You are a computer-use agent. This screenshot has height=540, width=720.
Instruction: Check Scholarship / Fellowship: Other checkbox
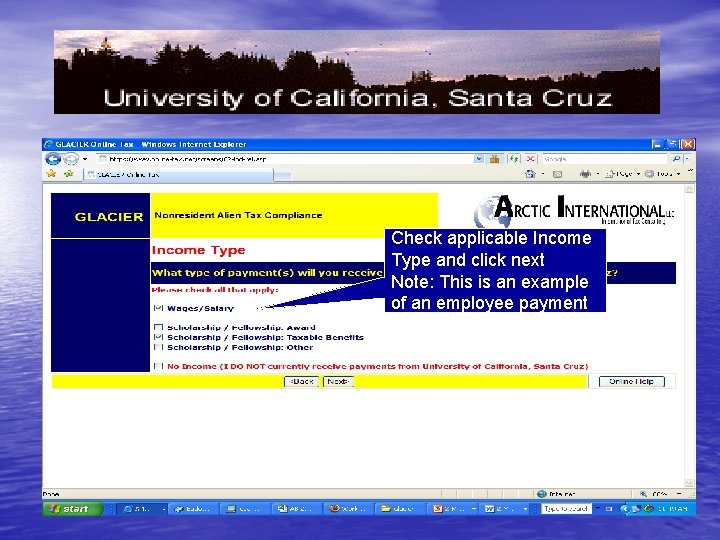(x=158, y=348)
